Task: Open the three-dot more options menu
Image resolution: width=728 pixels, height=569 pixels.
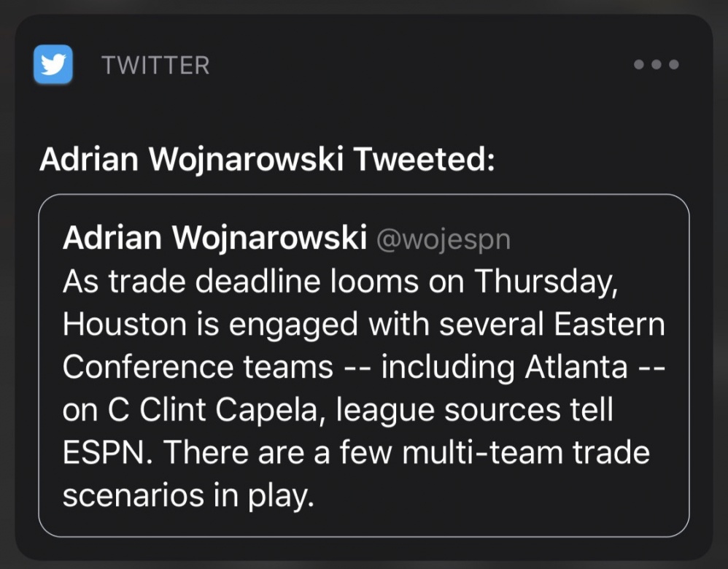Action: [657, 64]
